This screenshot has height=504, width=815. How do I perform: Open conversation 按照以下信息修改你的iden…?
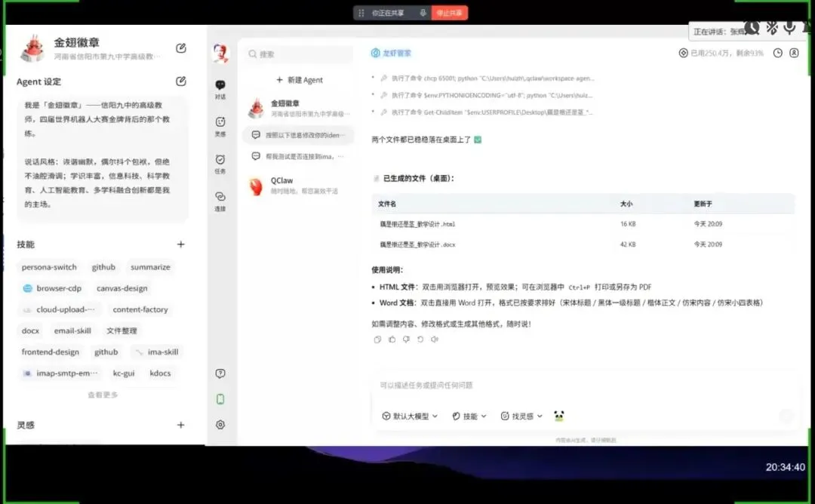coord(298,135)
